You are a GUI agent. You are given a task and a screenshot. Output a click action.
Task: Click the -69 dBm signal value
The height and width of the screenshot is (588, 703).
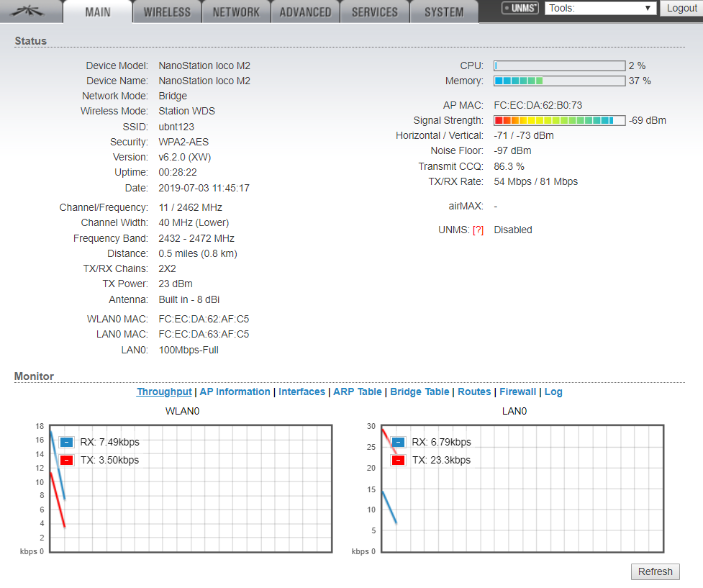[648, 121]
